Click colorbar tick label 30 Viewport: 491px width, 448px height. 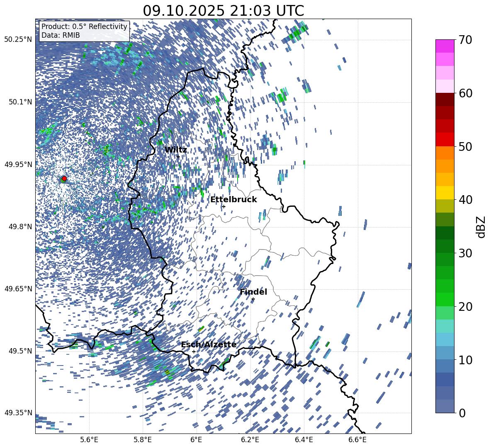[465, 253]
